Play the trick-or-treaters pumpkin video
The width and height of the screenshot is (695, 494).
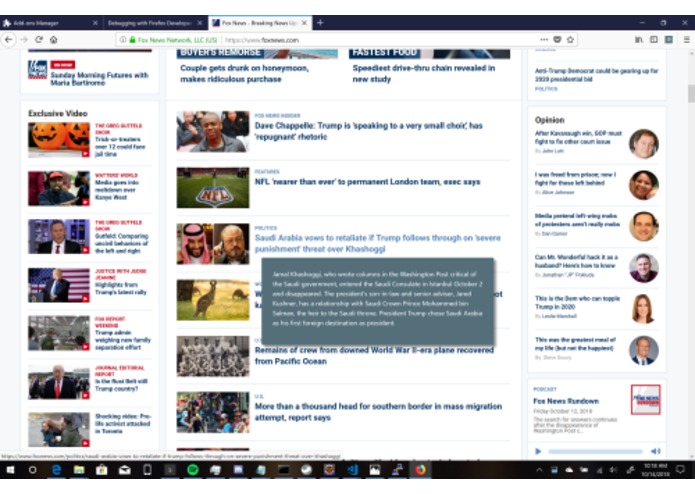click(x=59, y=140)
